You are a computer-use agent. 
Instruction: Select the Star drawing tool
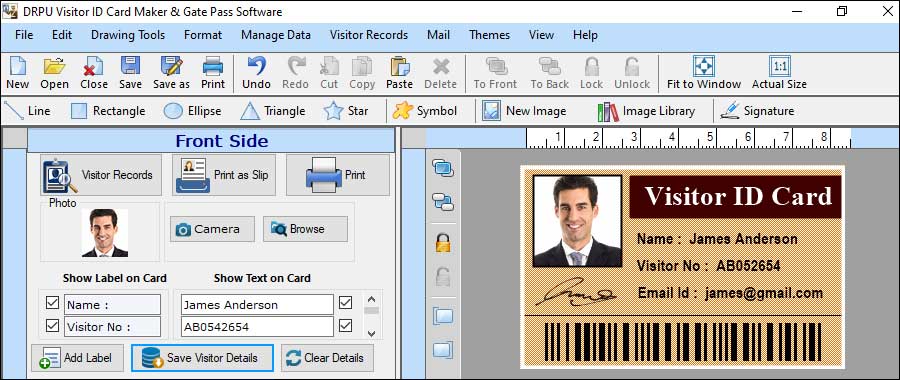(x=346, y=111)
